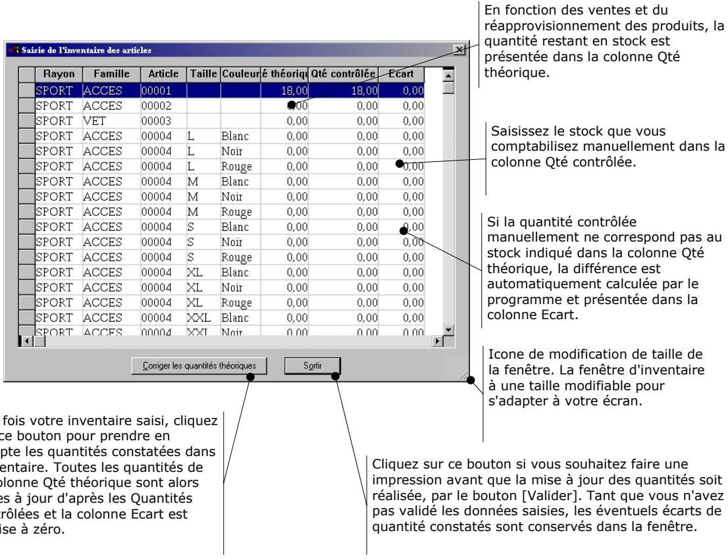
Task: Click the top-left grid corner selector
Action: click(27, 74)
